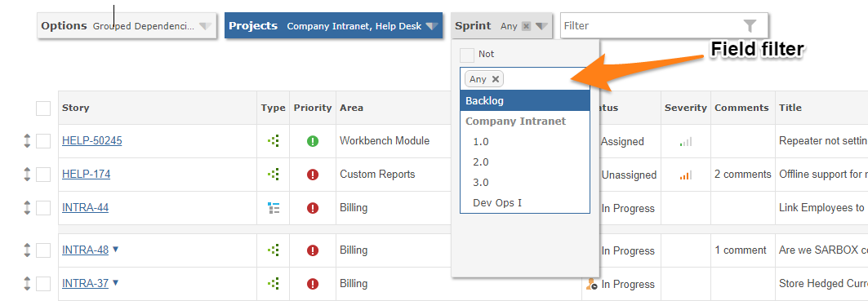Click green priority icon for HELP-50245
Screen dimensions: 868x301
(313, 141)
